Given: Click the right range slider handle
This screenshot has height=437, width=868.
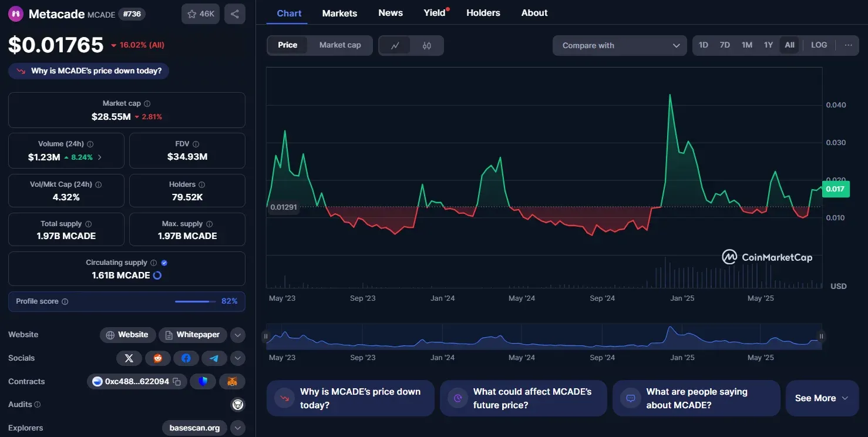Looking at the screenshot, I should [x=821, y=337].
